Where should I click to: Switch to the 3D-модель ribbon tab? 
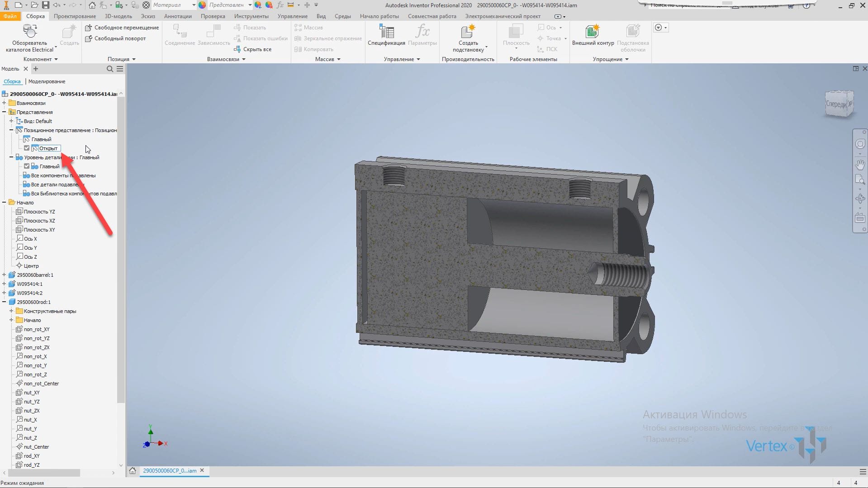click(x=119, y=16)
